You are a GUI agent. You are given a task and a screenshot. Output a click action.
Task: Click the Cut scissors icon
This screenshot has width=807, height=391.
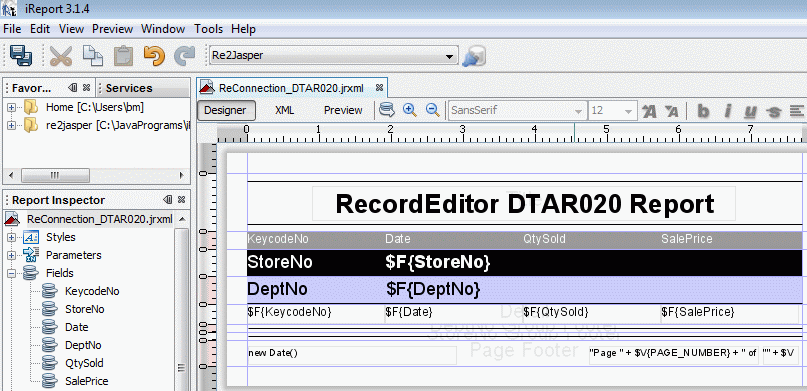[x=61, y=56]
